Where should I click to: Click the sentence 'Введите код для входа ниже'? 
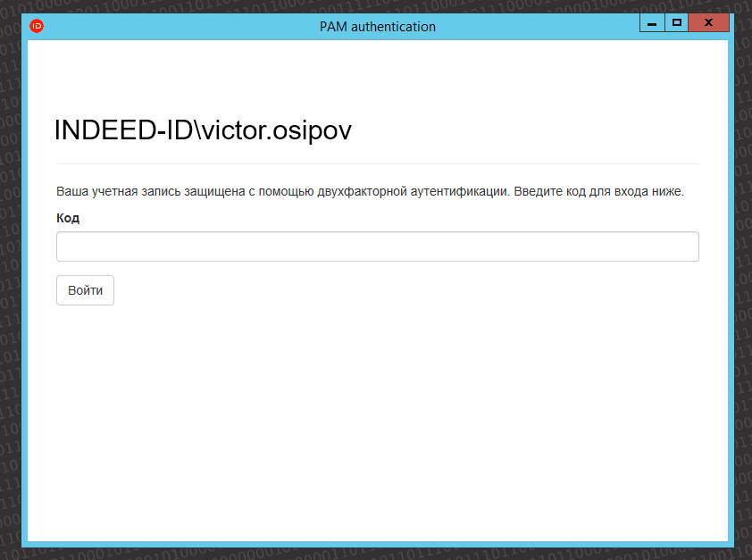598,192
